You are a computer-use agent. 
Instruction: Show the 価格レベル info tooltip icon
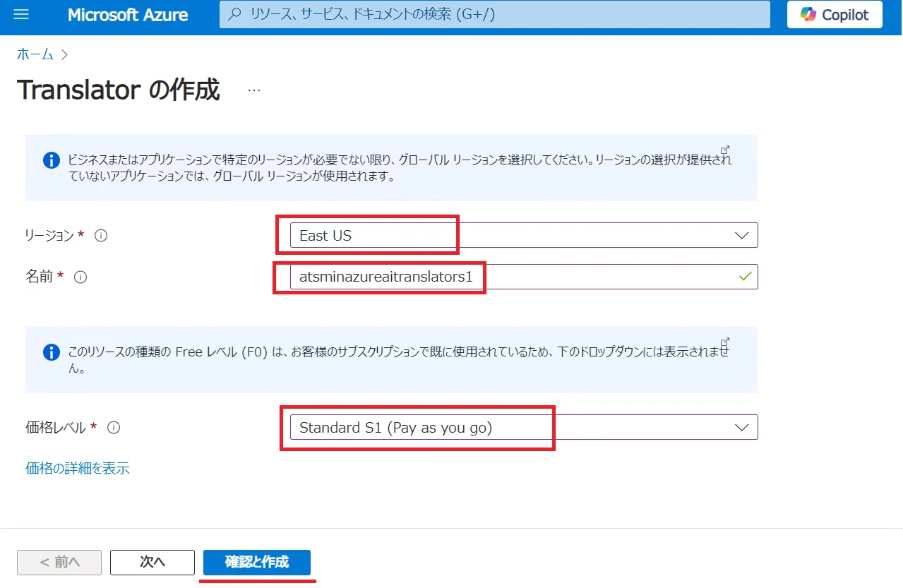pyautogui.click(x=114, y=427)
